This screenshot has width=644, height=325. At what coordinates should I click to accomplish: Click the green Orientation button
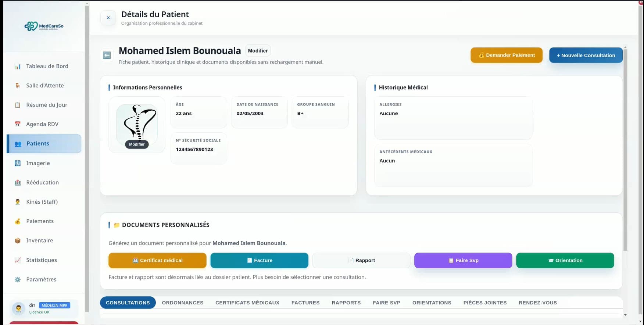point(565,260)
